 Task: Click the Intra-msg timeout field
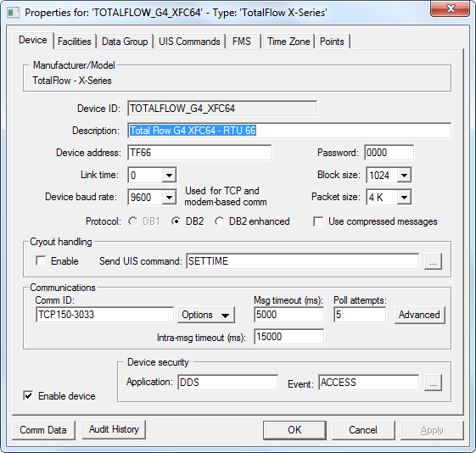click(288, 337)
